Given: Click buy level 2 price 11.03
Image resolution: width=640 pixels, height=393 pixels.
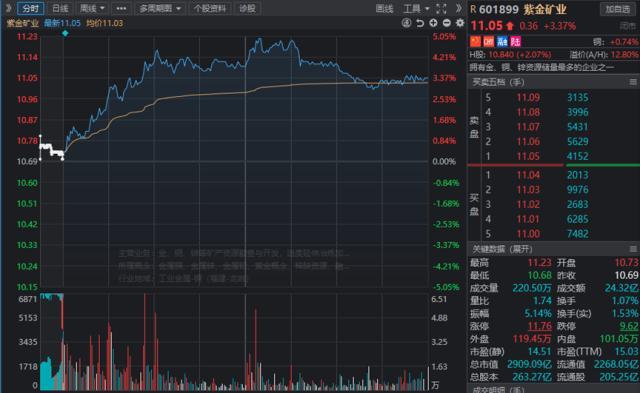Looking at the screenshot, I should click(x=528, y=190).
